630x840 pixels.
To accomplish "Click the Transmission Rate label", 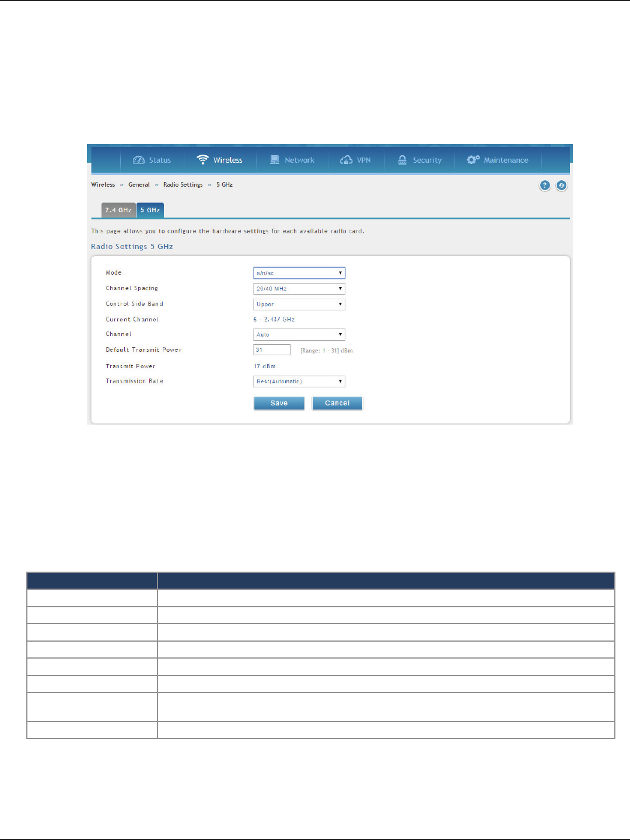I will (135, 381).
